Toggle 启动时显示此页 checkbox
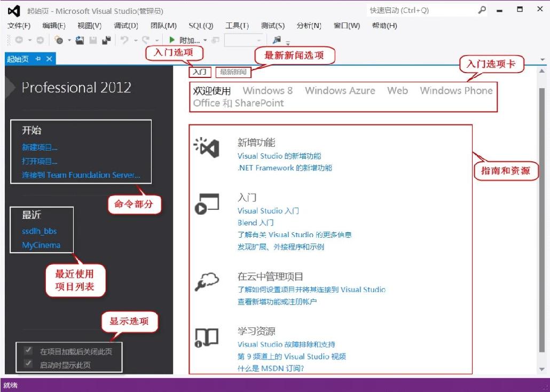 point(28,364)
